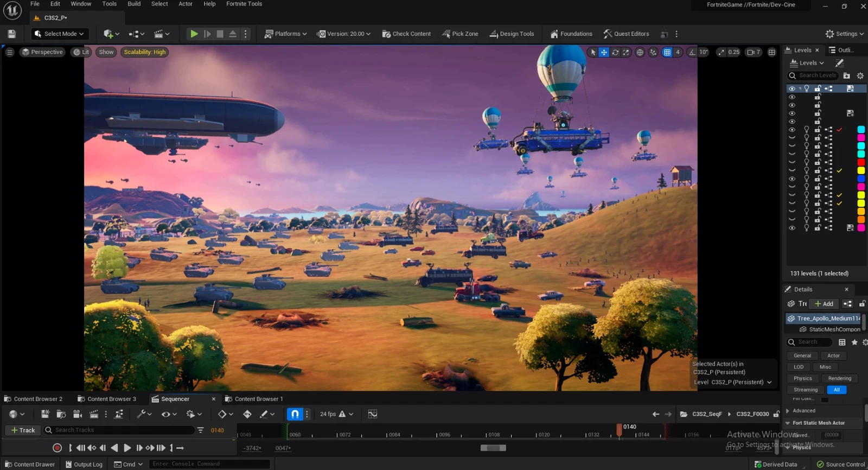Click the green Play level button
Viewport: 868px width, 470px height.
194,34
